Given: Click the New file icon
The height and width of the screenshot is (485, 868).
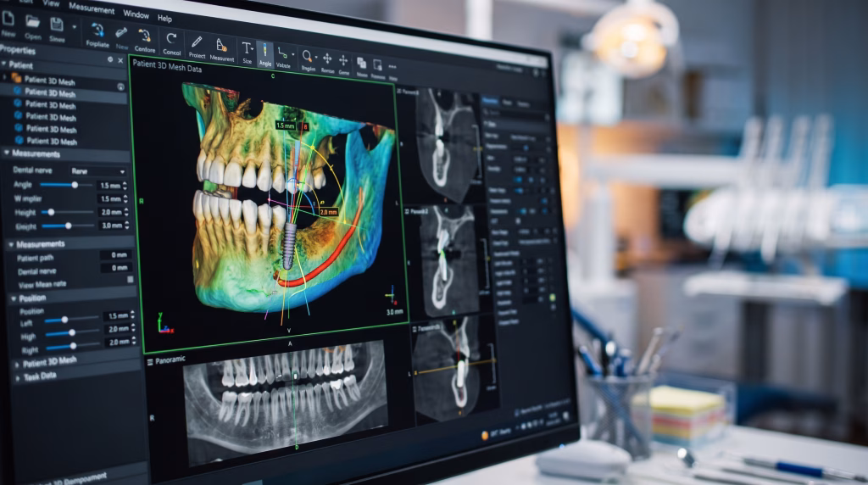Looking at the screenshot, I should (8, 20).
